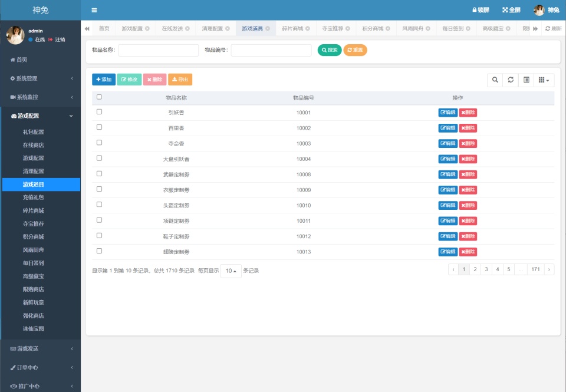Check the box for 引妖香 row

click(x=99, y=112)
